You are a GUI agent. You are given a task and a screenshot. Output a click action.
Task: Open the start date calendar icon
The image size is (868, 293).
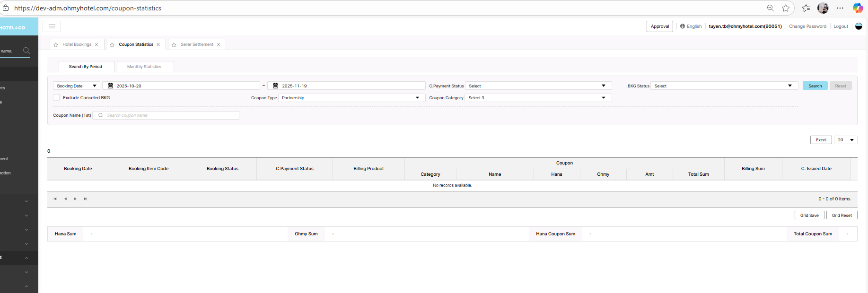coord(110,86)
